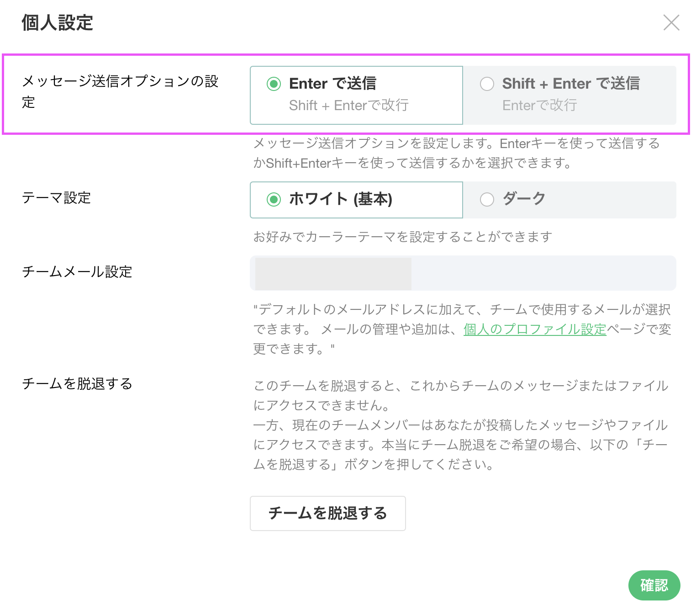
Task: Click the 個人設定 dialog title
Action: point(57,22)
